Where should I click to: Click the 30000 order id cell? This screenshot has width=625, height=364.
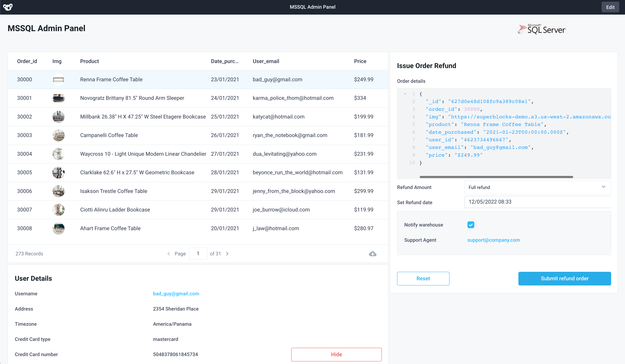24,80
